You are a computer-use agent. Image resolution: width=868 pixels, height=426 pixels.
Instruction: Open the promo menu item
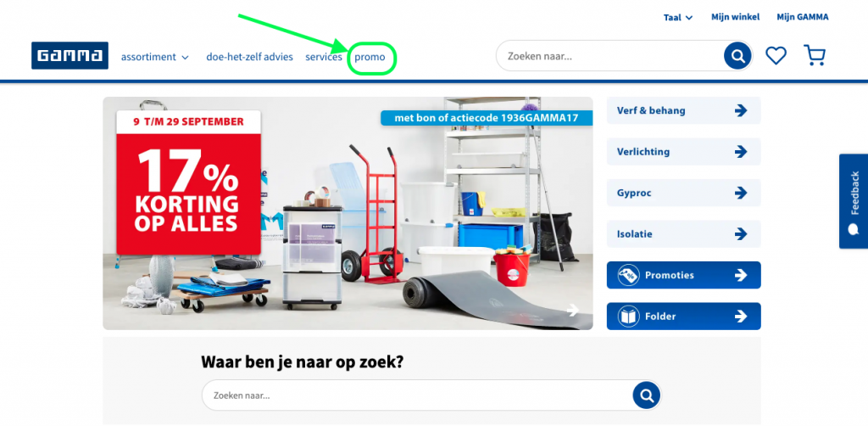370,57
